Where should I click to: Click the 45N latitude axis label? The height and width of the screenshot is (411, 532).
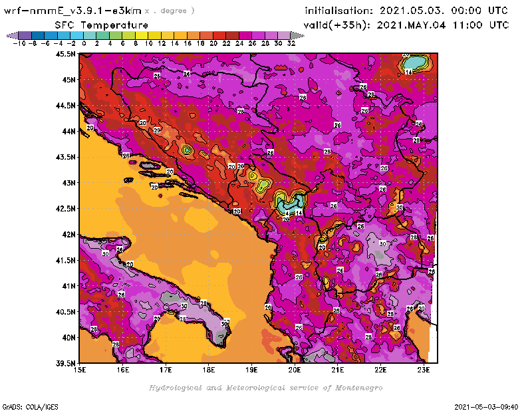click(x=68, y=80)
